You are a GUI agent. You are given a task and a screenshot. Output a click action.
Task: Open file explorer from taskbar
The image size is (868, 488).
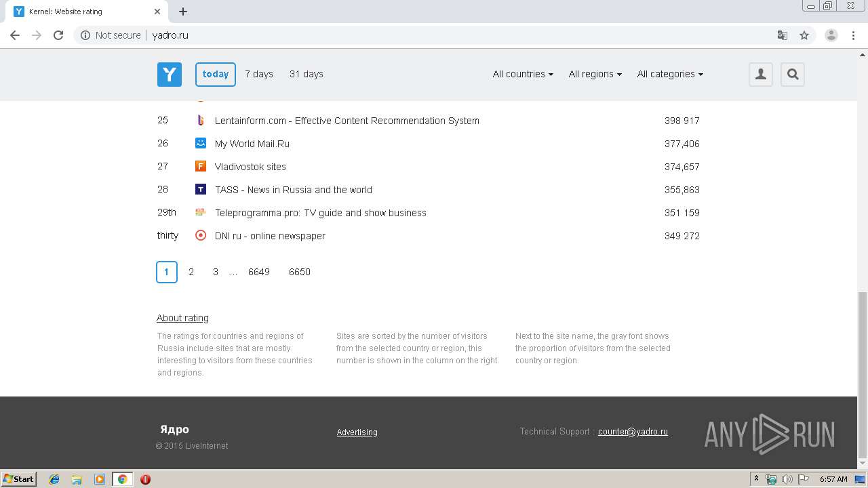(77, 479)
